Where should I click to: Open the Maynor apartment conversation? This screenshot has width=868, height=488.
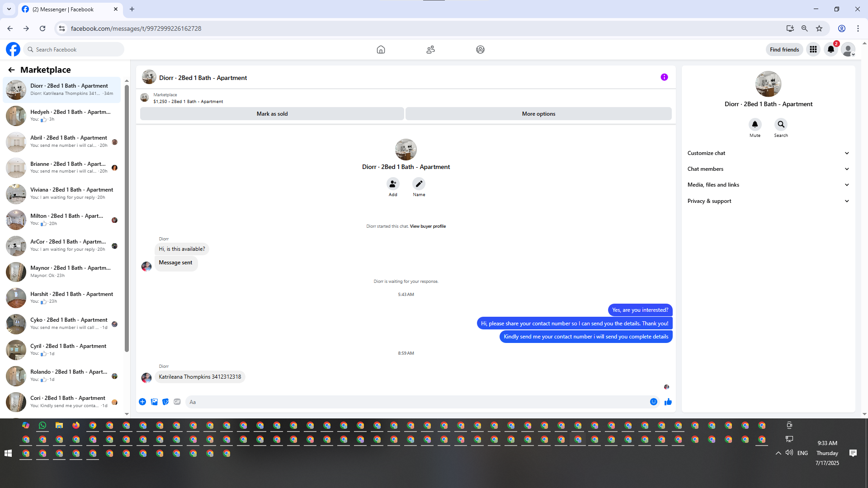pyautogui.click(x=62, y=272)
